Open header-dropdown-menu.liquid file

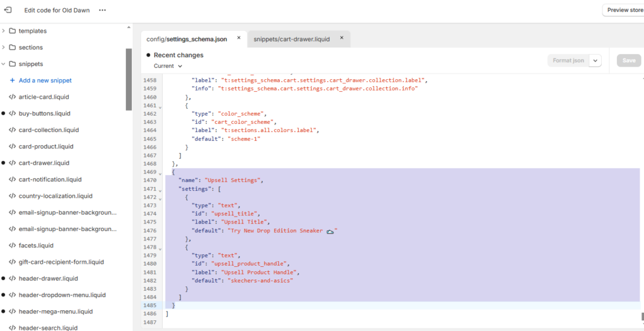point(62,295)
